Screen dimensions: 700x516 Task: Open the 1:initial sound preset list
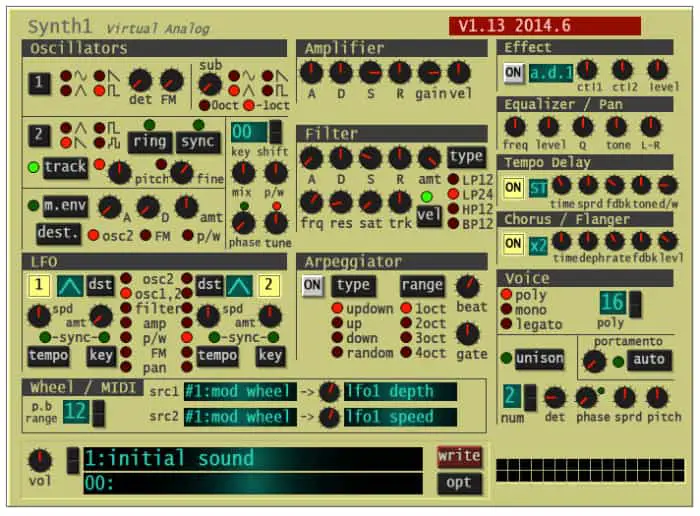pos(253,459)
